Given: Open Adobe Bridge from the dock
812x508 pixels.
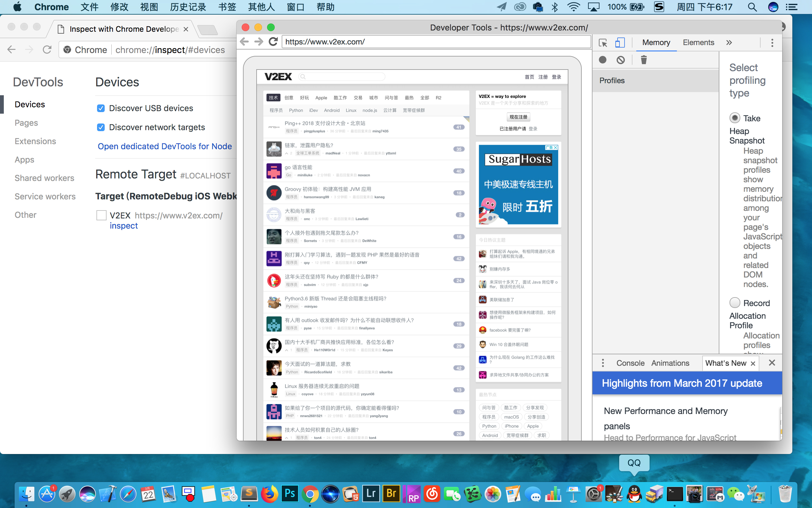Looking at the screenshot, I should (x=391, y=494).
